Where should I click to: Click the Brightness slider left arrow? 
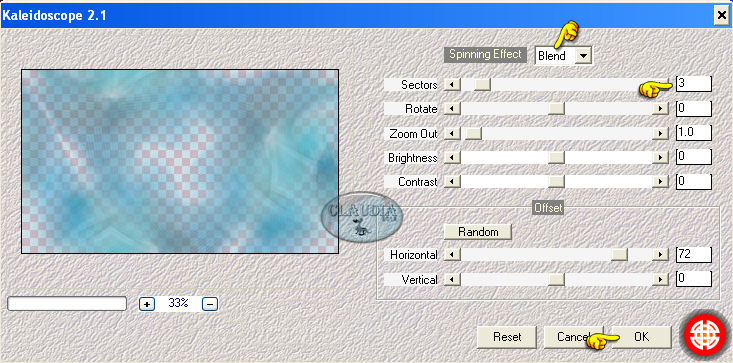pos(452,158)
